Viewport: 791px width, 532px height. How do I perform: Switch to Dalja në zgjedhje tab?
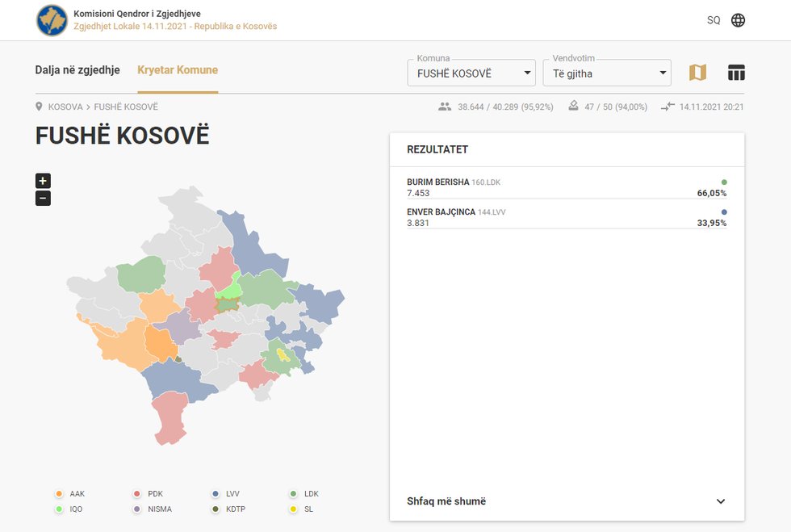point(79,70)
